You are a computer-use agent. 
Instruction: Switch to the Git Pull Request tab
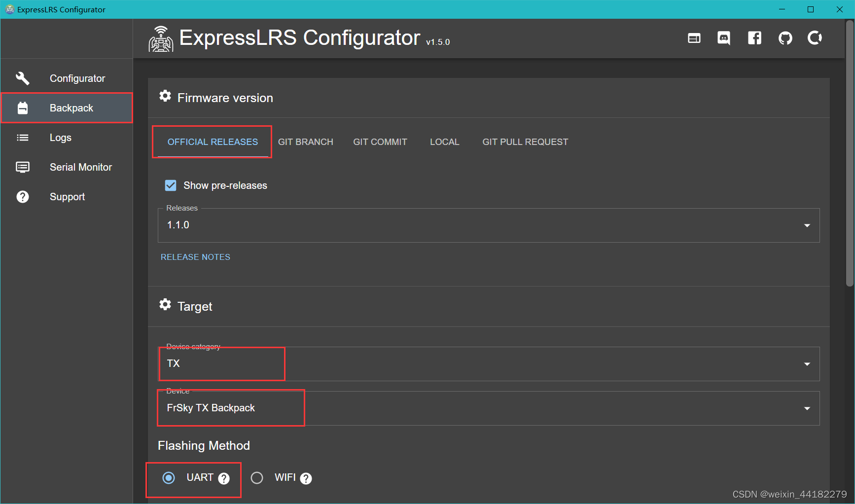[525, 142]
